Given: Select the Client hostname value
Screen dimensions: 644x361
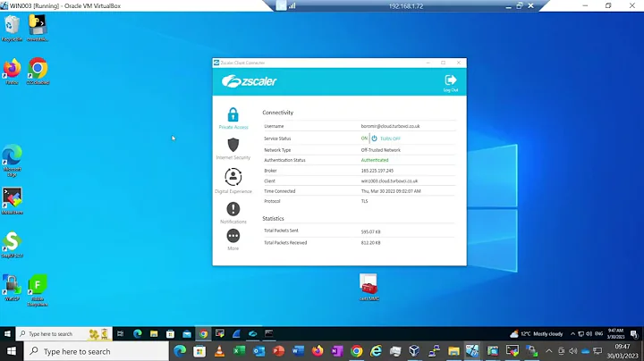Looking at the screenshot, I should tap(389, 180).
